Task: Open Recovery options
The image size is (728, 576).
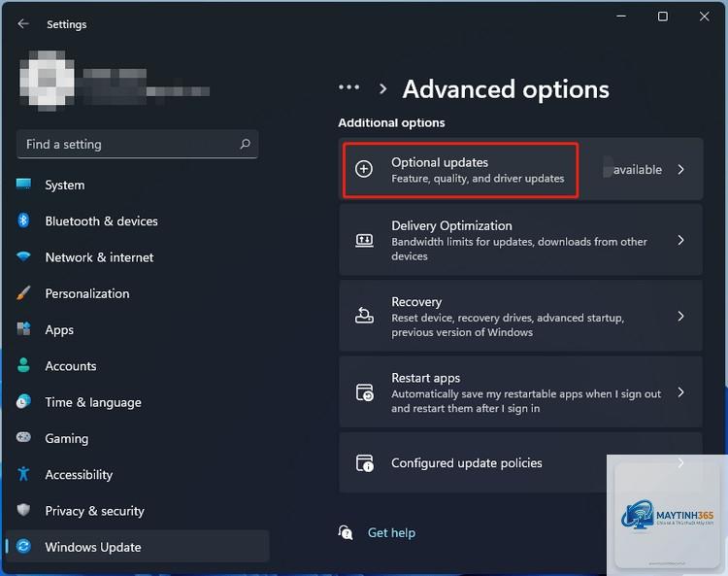Action: (x=520, y=316)
